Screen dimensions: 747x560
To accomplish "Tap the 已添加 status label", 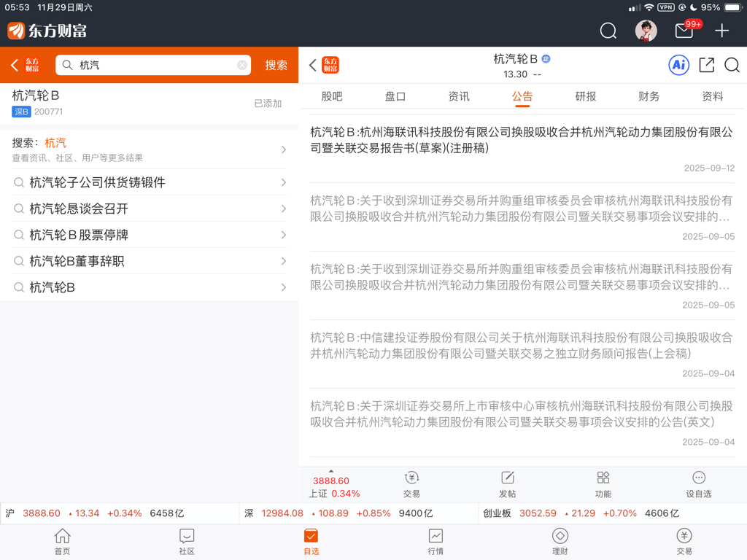I will (x=268, y=104).
